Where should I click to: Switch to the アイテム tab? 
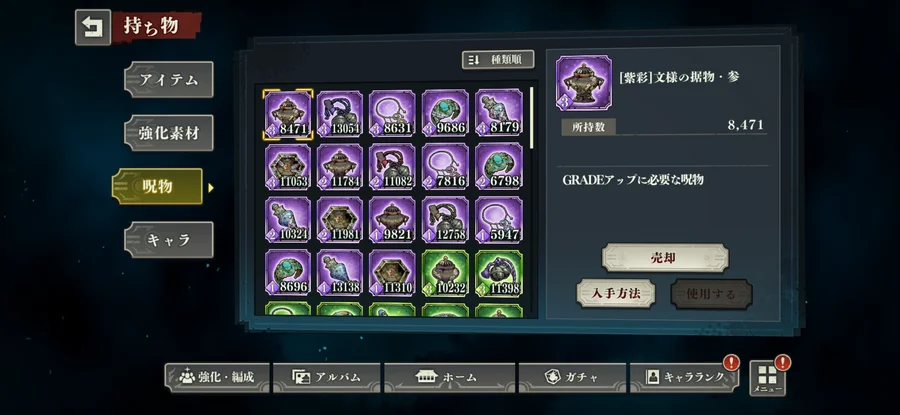click(169, 79)
